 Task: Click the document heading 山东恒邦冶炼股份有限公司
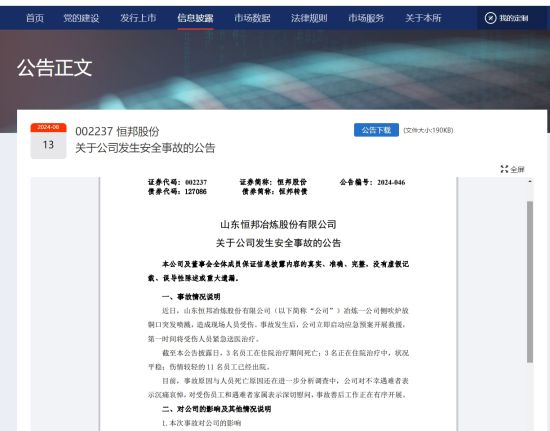(x=279, y=224)
